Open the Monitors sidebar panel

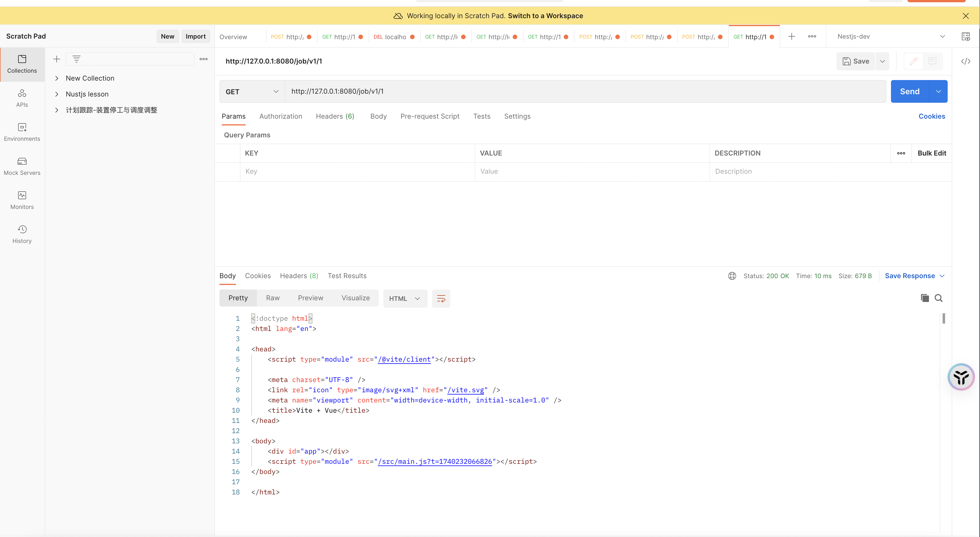click(22, 200)
